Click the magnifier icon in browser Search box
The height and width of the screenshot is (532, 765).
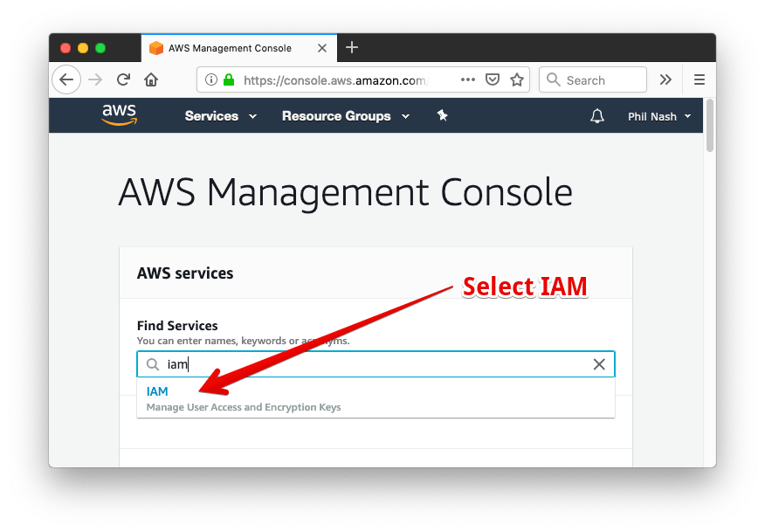554,79
